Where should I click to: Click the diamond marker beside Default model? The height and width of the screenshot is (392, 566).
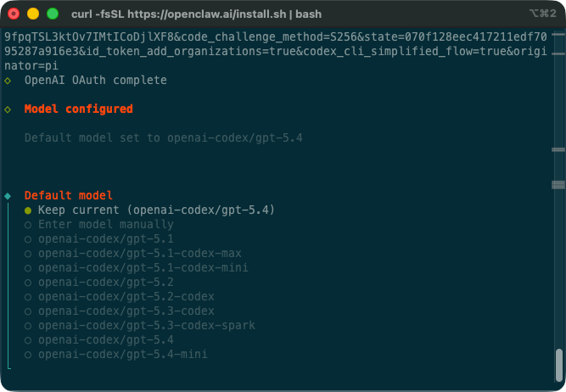click(x=8, y=195)
